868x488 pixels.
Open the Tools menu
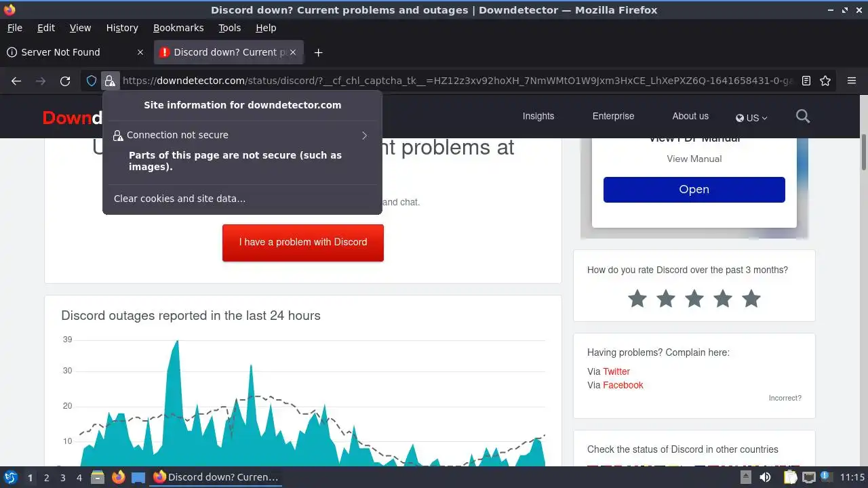[x=229, y=28]
